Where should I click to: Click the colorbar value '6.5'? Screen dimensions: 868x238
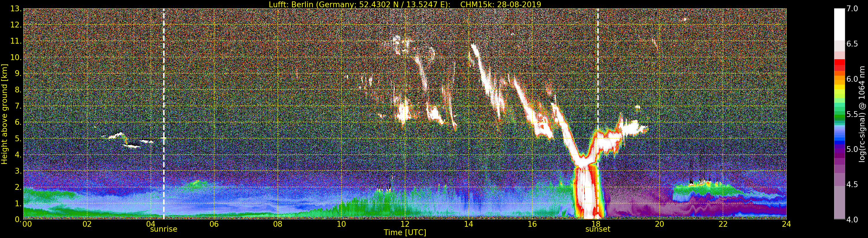852,44
